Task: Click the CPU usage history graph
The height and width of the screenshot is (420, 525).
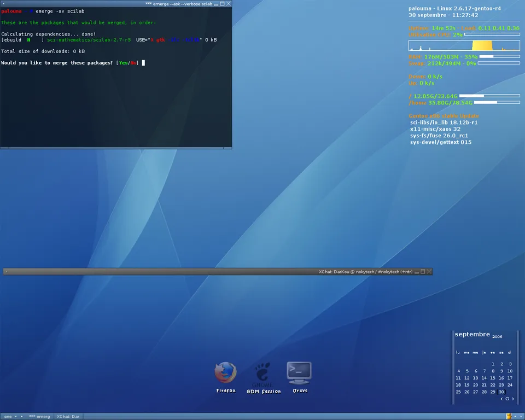Action: tap(464, 45)
